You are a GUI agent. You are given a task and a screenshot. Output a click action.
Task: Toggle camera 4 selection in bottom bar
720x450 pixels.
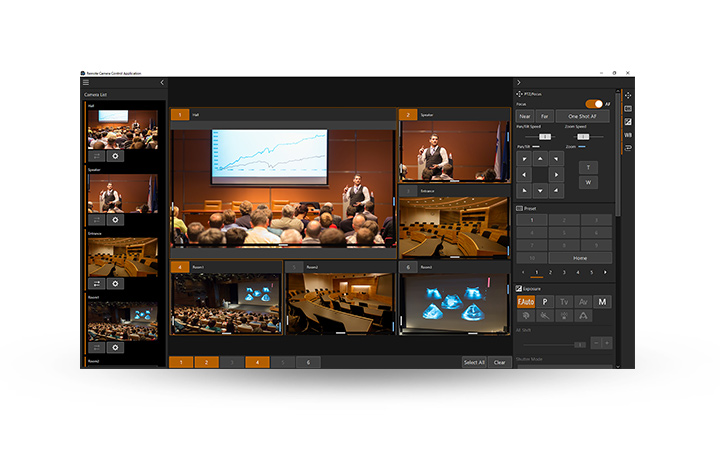pyautogui.click(x=257, y=362)
